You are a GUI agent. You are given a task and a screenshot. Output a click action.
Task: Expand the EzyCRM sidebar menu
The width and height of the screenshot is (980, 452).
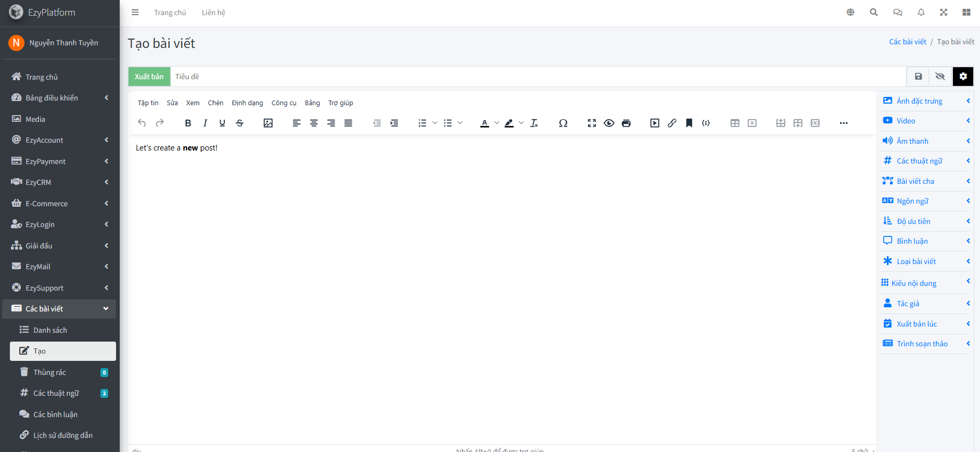[x=60, y=182]
